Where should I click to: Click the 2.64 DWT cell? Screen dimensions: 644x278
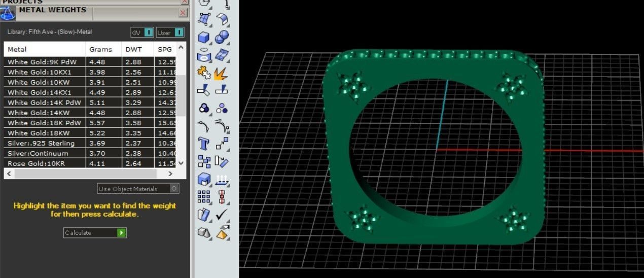(x=138, y=163)
